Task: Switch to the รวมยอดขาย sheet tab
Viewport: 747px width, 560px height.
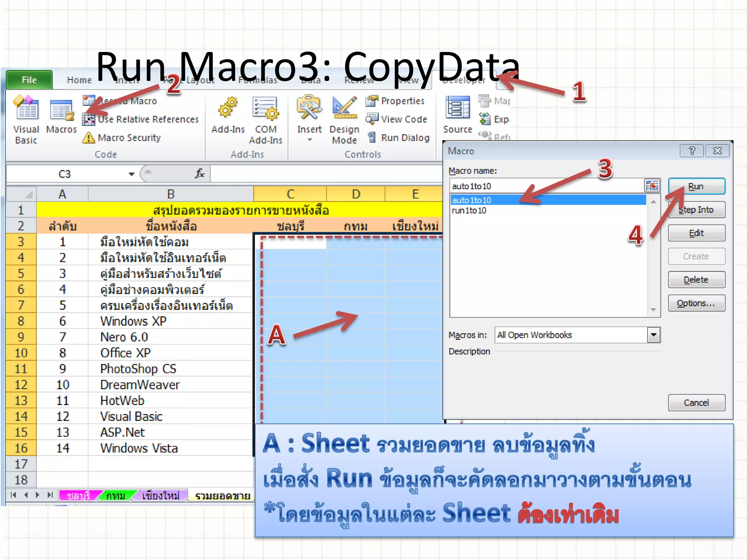Action: point(222,495)
